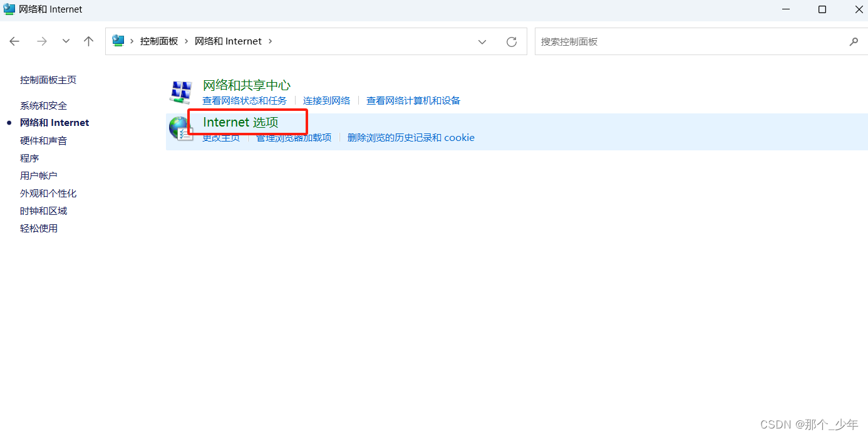Select 网络和 Internet in sidebar
This screenshot has height=436, width=868.
pyautogui.click(x=54, y=123)
